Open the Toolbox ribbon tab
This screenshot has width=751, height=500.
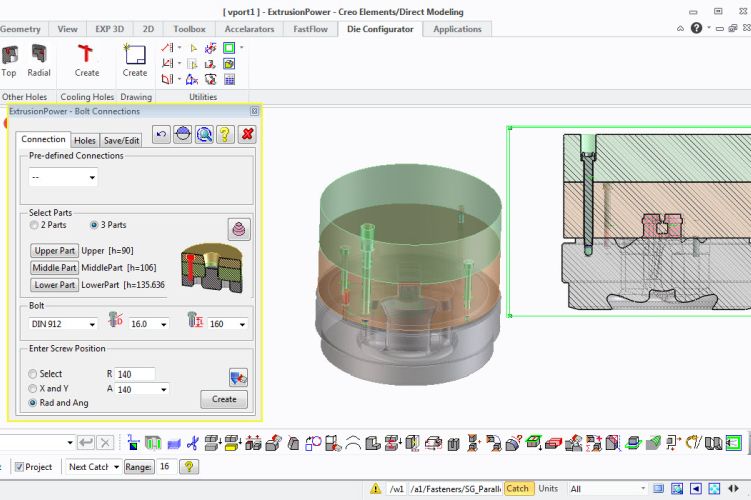pos(189,29)
